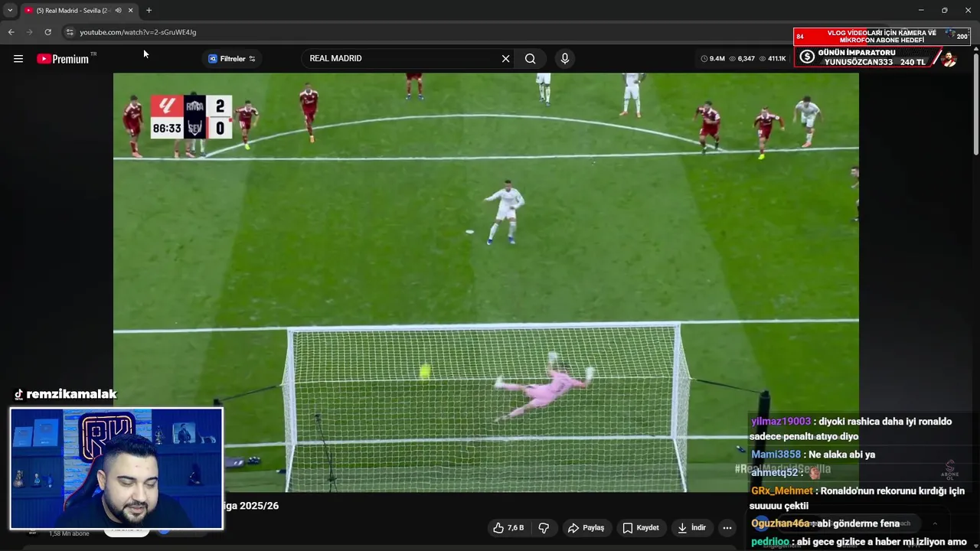Screen dimensions: 980x551
Task: Click the remzikamalak TikTok handle
Action: tap(65, 394)
